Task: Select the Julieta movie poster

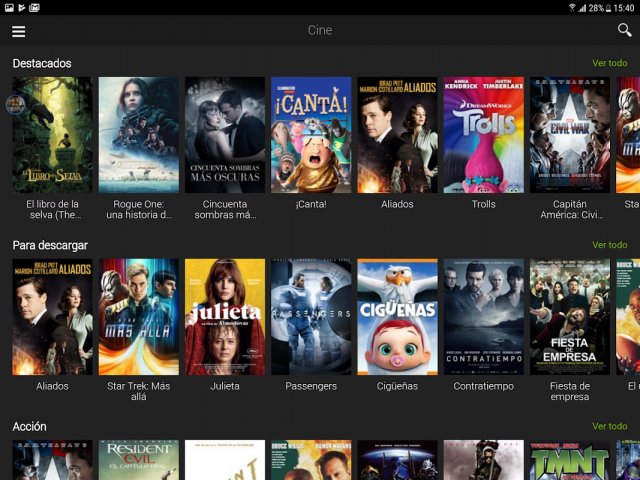Action: pyautogui.click(x=225, y=317)
